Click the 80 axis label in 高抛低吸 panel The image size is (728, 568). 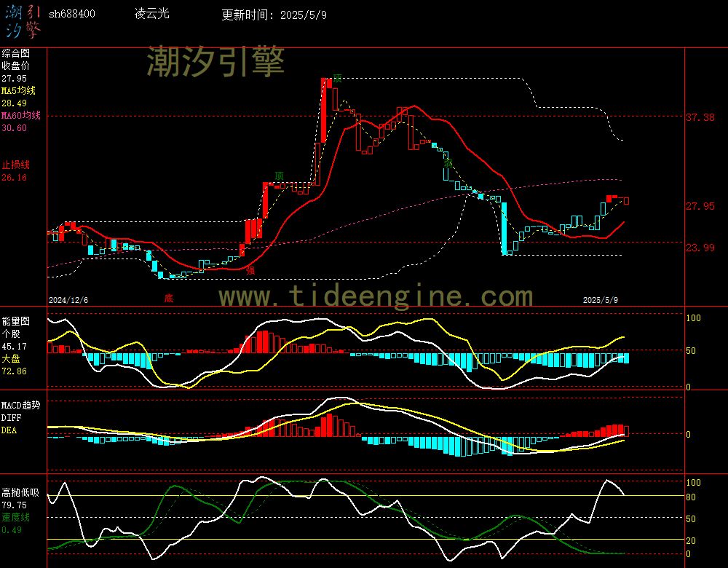691,497
